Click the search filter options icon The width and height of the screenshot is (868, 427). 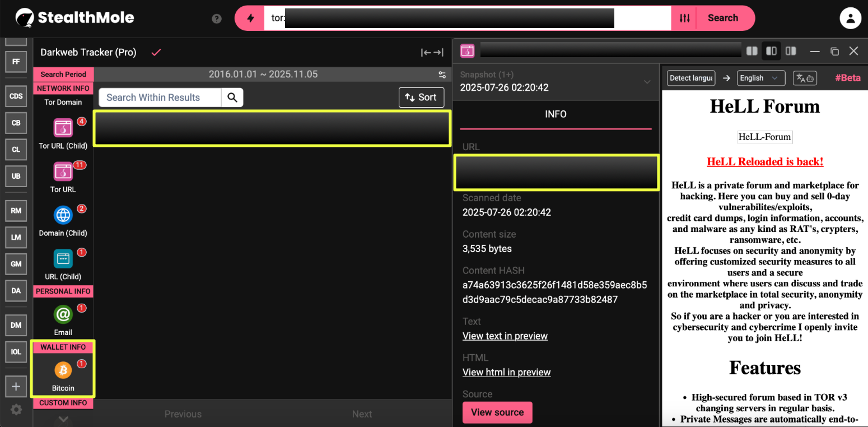pyautogui.click(x=684, y=18)
